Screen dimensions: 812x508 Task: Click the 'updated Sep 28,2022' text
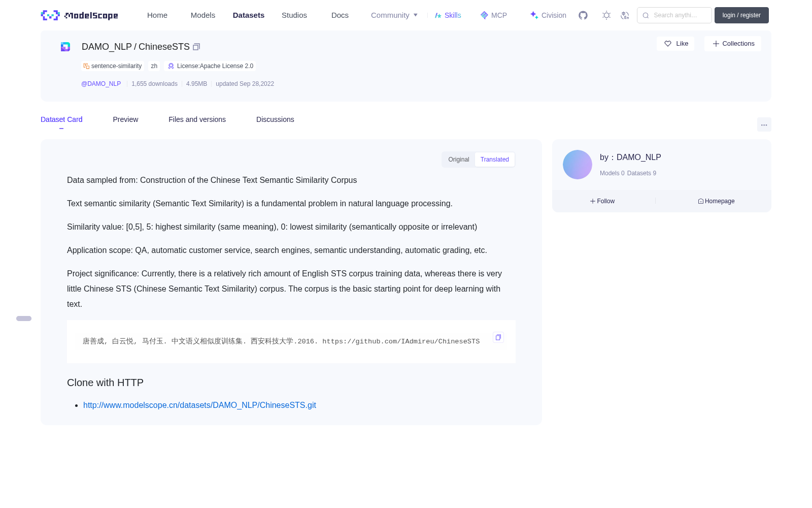pyautogui.click(x=245, y=84)
